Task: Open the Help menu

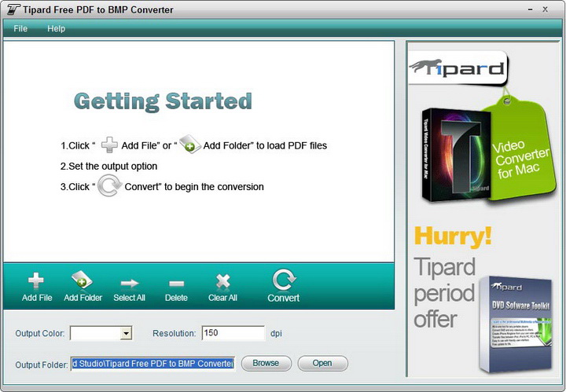Action: (57, 28)
